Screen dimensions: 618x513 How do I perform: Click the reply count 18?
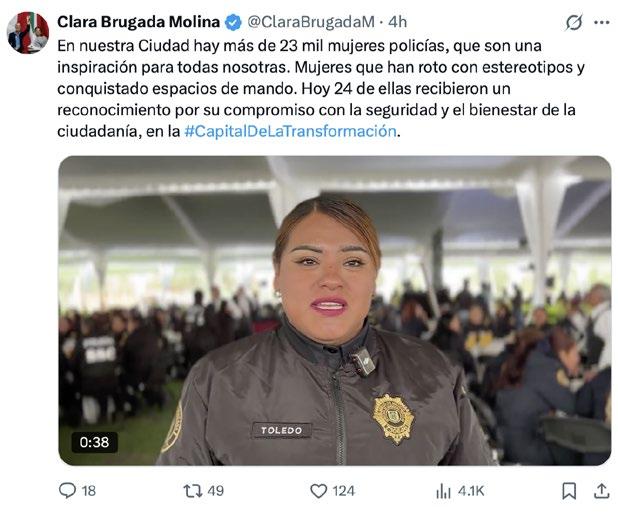(x=89, y=491)
